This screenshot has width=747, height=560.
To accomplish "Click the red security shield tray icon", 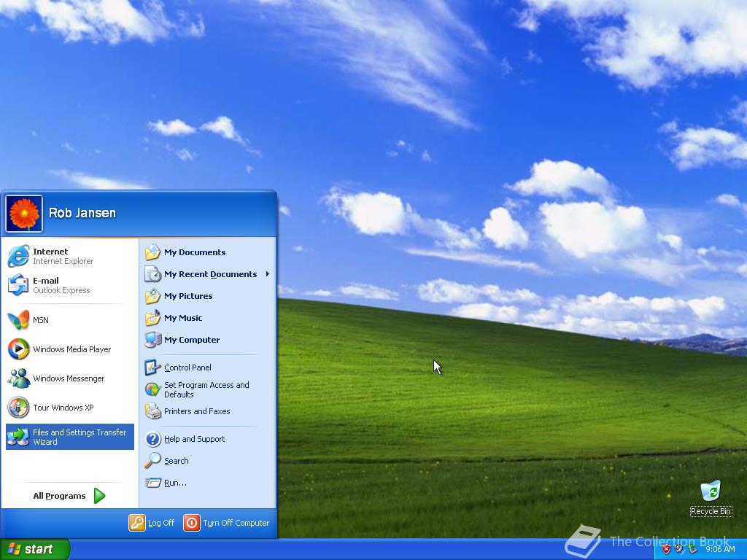I will pos(666,549).
